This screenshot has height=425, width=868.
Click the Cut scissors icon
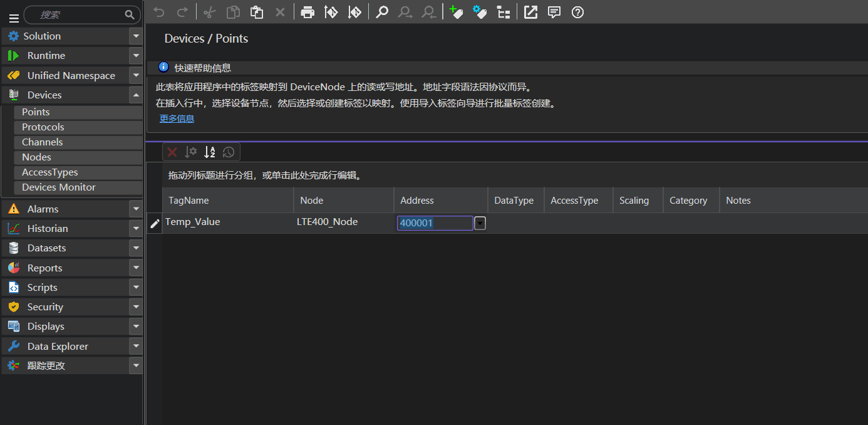pyautogui.click(x=210, y=12)
